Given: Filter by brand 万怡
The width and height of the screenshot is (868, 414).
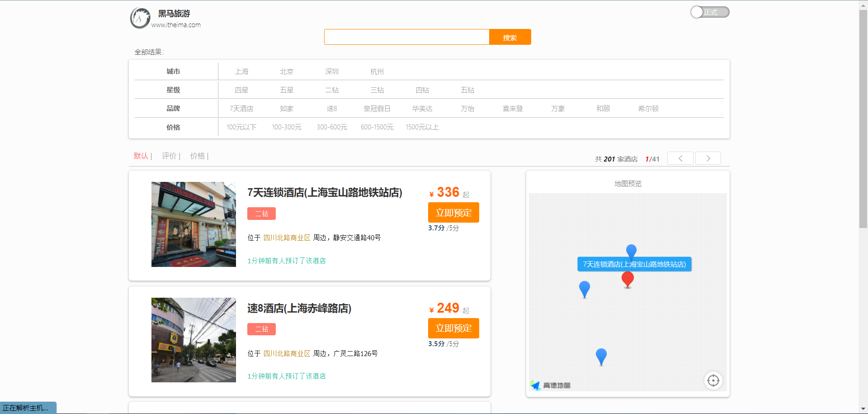Looking at the screenshot, I should click(467, 109).
